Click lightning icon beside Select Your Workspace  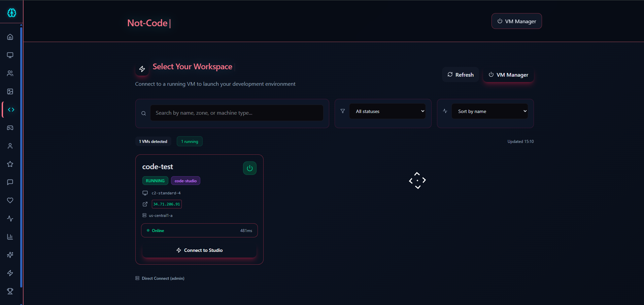(142, 69)
